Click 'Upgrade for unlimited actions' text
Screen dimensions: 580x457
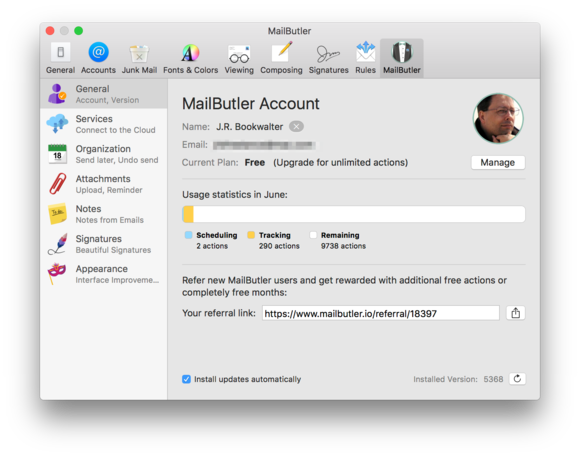point(340,162)
